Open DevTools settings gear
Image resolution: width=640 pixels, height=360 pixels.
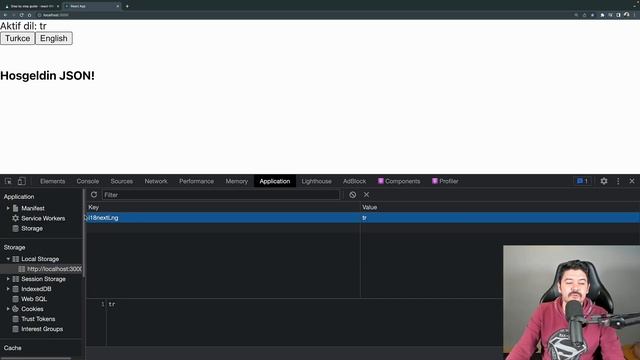[x=604, y=181]
